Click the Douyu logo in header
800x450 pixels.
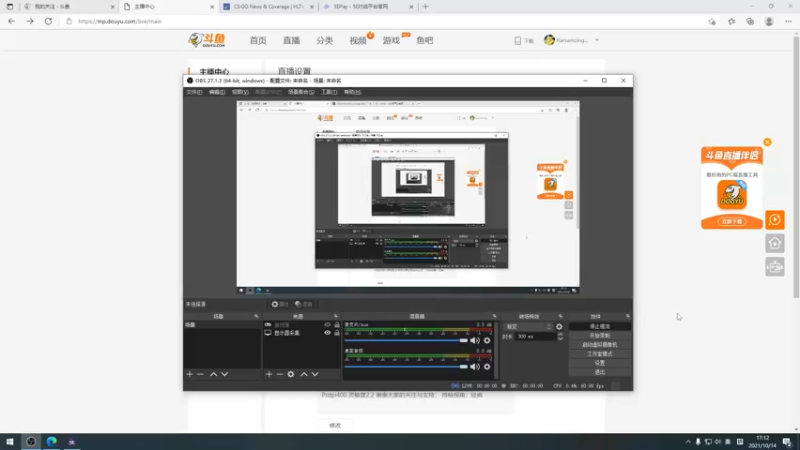coord(207,40)
